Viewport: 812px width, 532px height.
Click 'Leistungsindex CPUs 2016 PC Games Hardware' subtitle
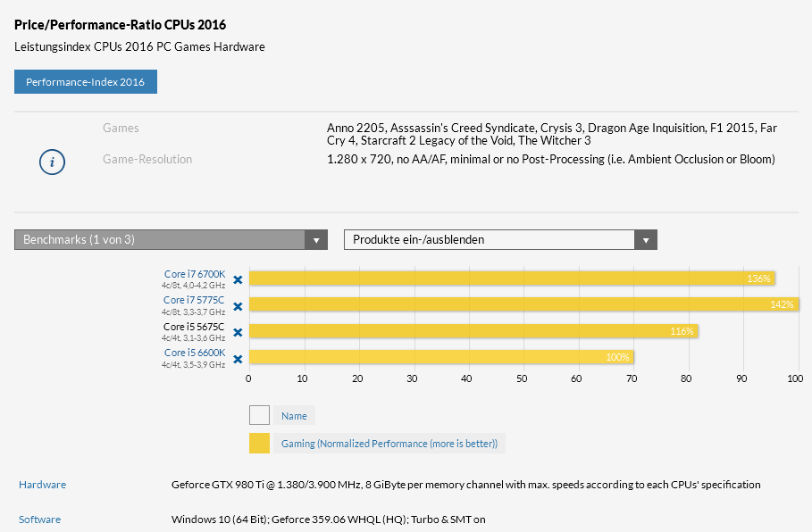[140, 46]
